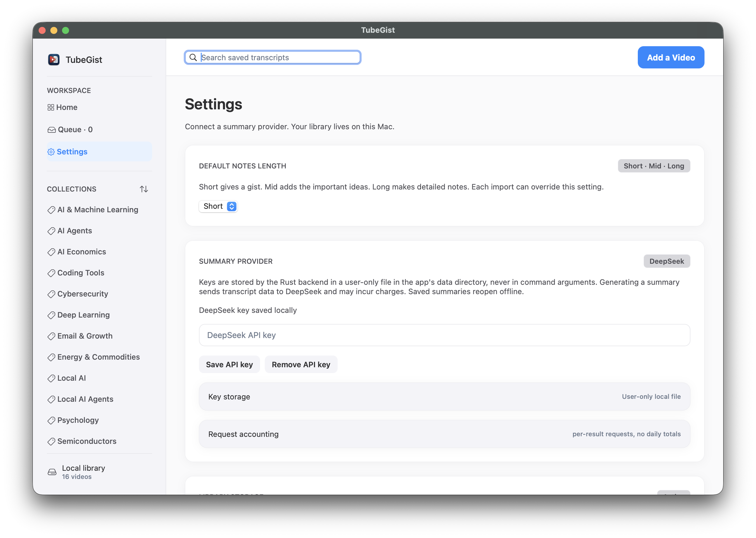Click the Remove API key button
The height and width of the screenshot is (538, 756).
301,364
